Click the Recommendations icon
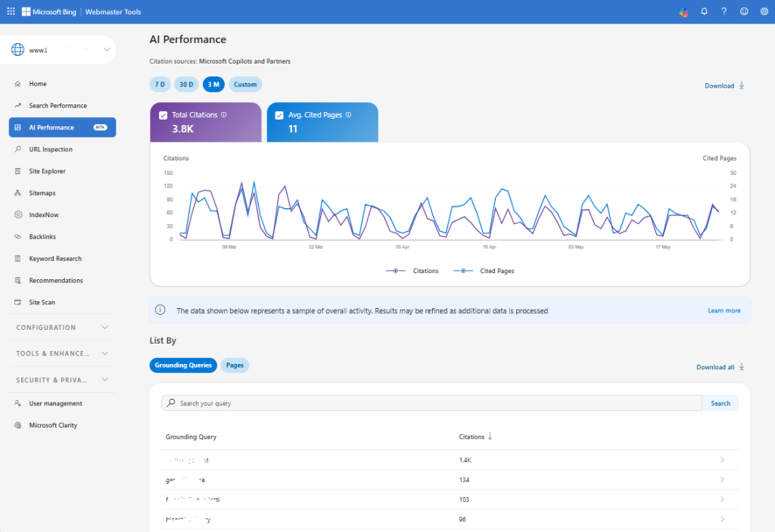 pos(18,280)
